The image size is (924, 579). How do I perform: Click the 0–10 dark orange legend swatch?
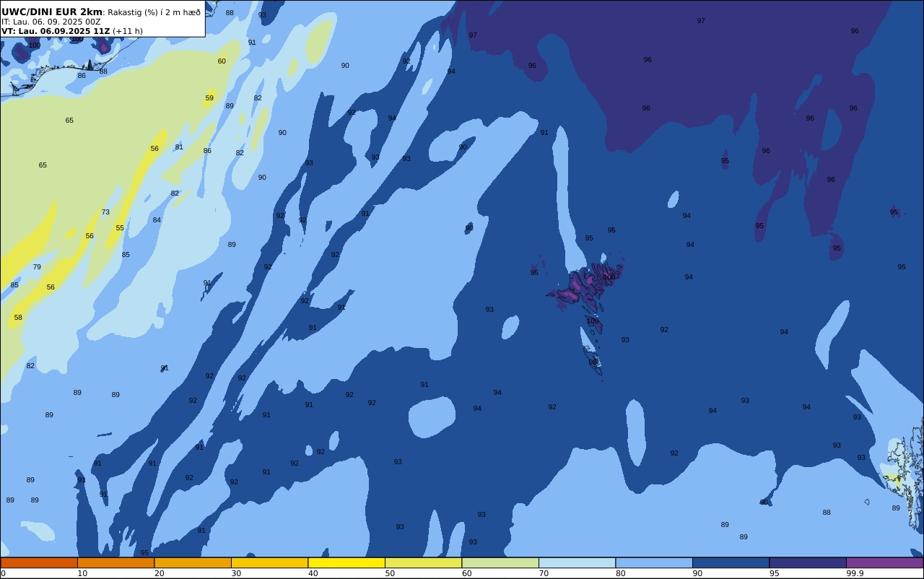(x=39, y=562)
